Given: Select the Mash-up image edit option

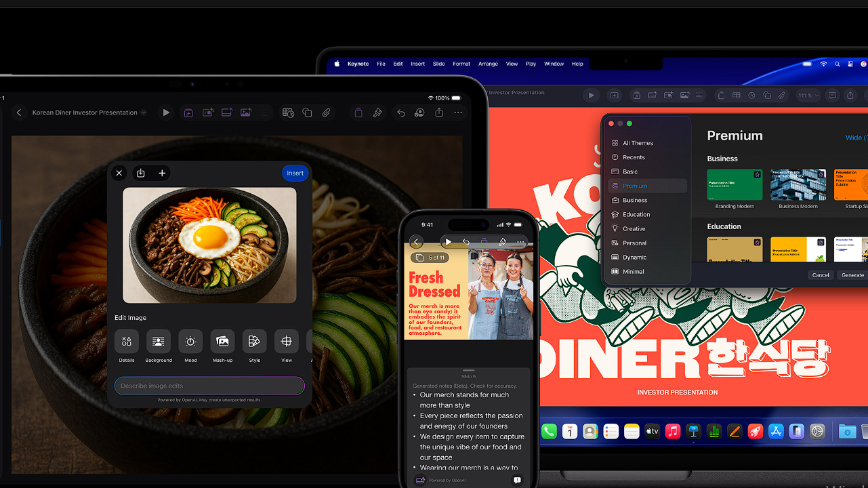Looking at the screenshot, I should (x=222, y=342).
